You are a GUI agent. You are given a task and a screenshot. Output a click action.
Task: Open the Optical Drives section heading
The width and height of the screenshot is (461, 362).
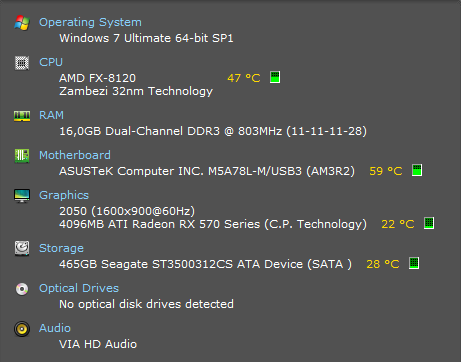[79, 288]
